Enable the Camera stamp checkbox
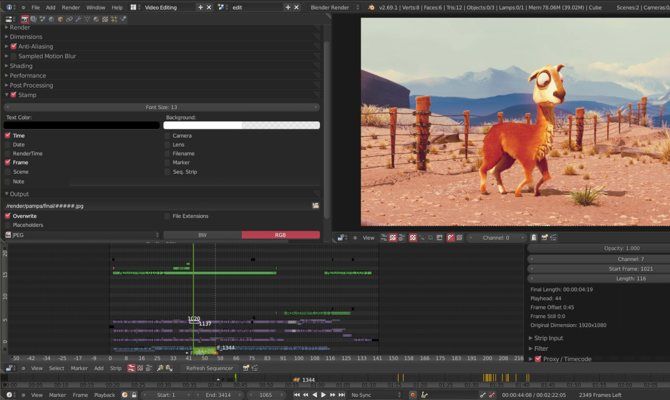The image size is (670, 400). (x=168, y=135)
